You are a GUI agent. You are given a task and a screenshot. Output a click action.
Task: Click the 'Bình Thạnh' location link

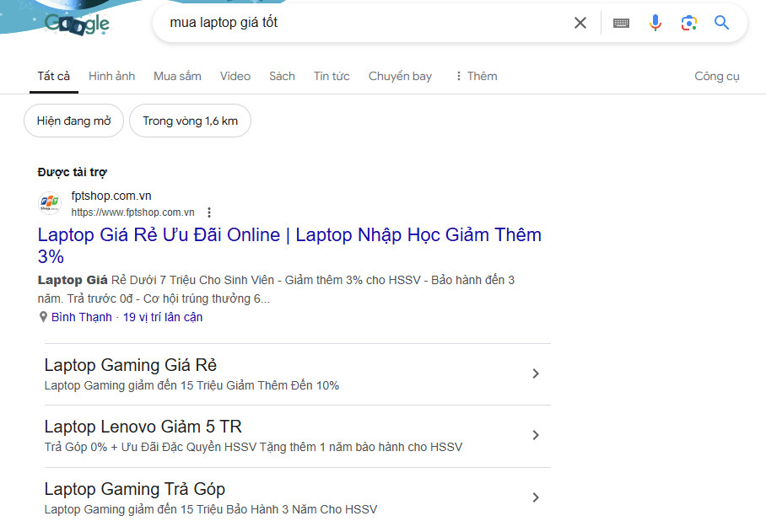(x=82, y=317)
